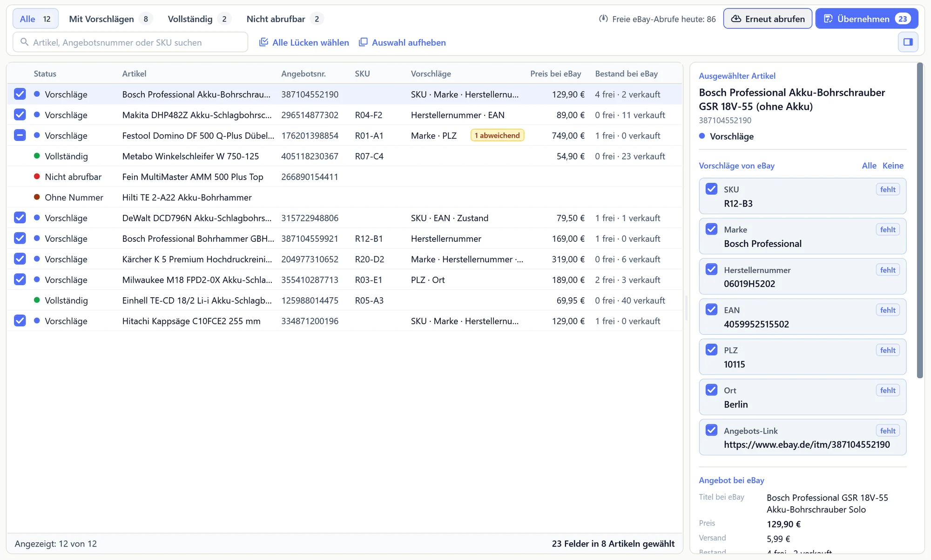Uncheck the Bosch Akku-Bohrschrauber row checkbox

[20, 94]
